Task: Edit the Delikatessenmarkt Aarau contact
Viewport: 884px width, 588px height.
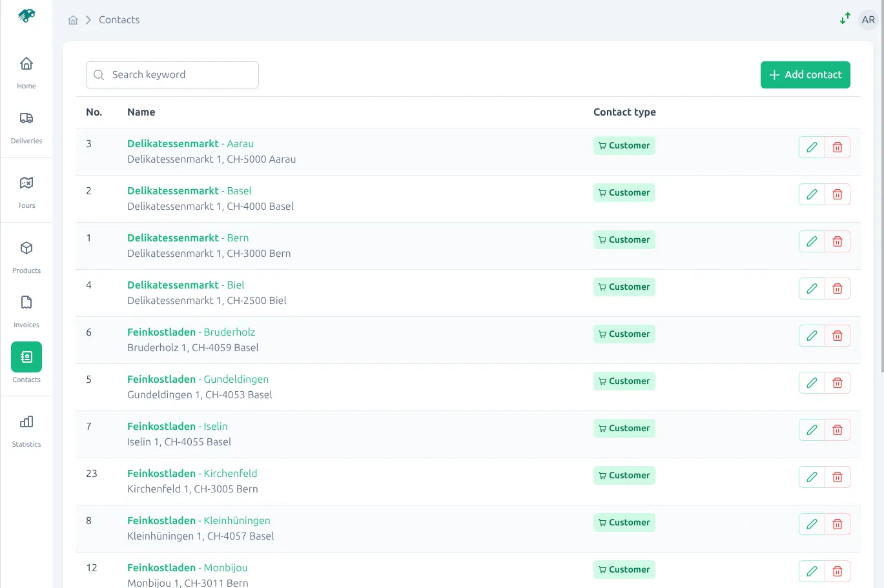Action: [x=811, y=147]
